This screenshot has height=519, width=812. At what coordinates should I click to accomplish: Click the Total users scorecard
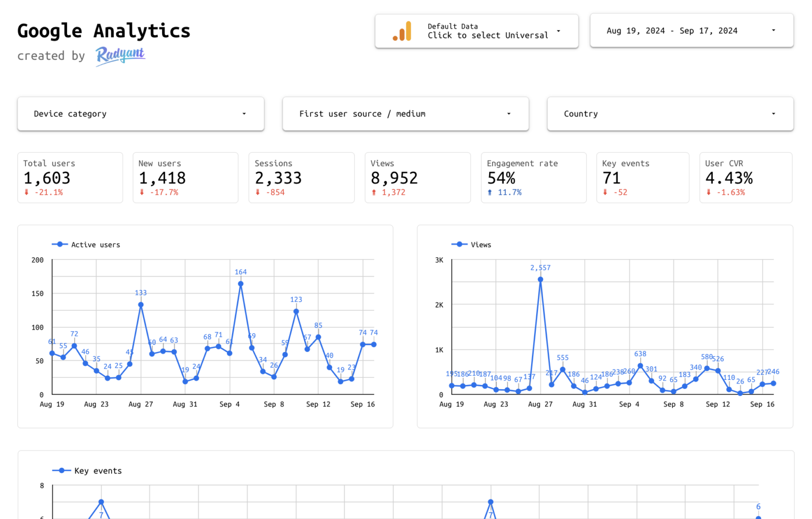tap(70, 177)
